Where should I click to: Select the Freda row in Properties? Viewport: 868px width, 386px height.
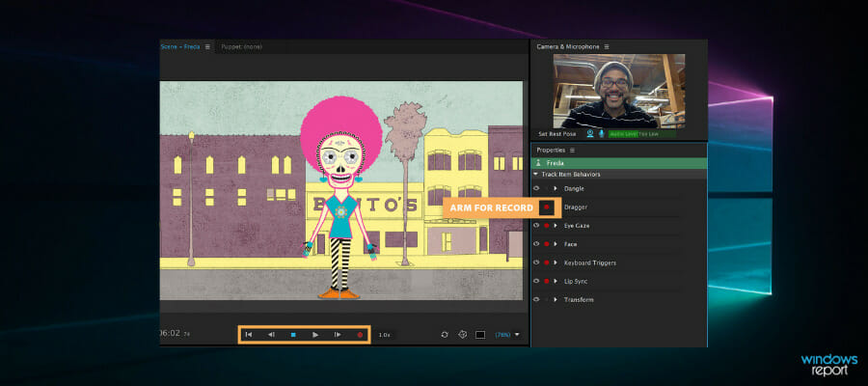click(619, 163)
